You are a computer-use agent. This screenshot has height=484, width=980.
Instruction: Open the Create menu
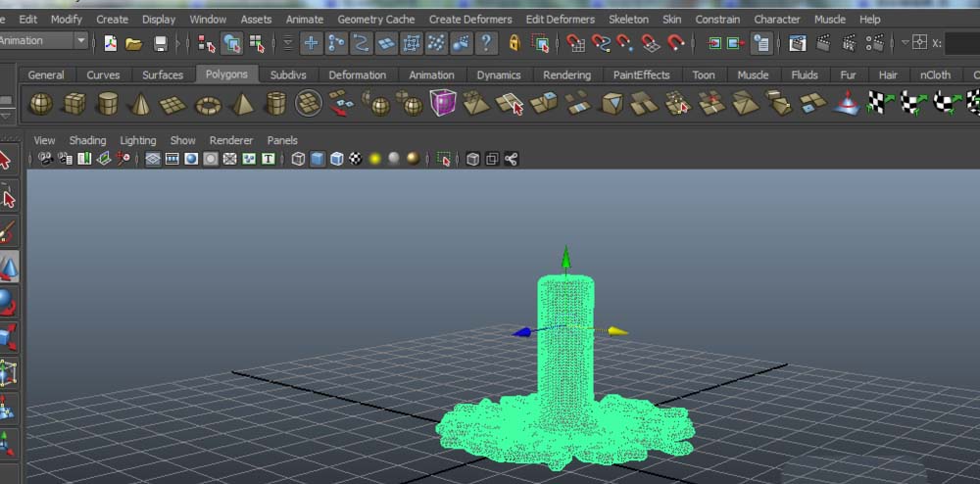pos(112,20)
